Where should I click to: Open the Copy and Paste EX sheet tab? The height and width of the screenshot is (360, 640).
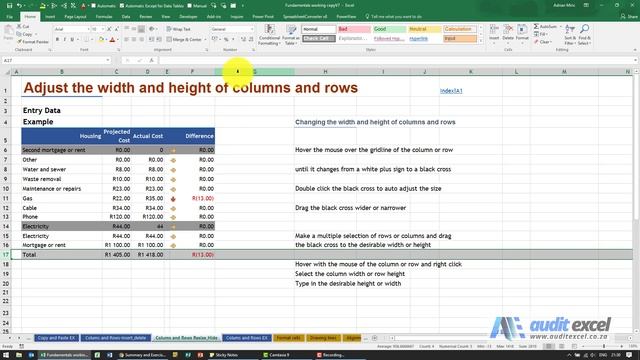(x=56, y=338)
